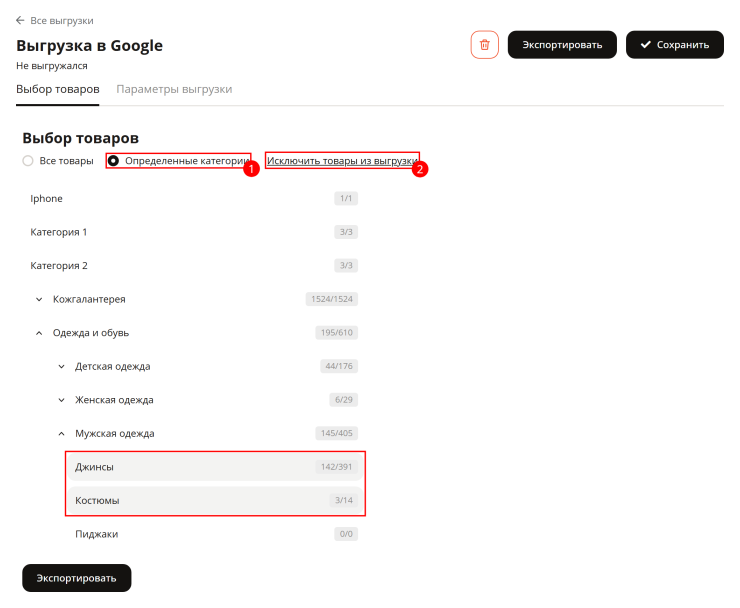740x608 pixels.
Task: Select the 'Категория 2' row
Action: 194,265
